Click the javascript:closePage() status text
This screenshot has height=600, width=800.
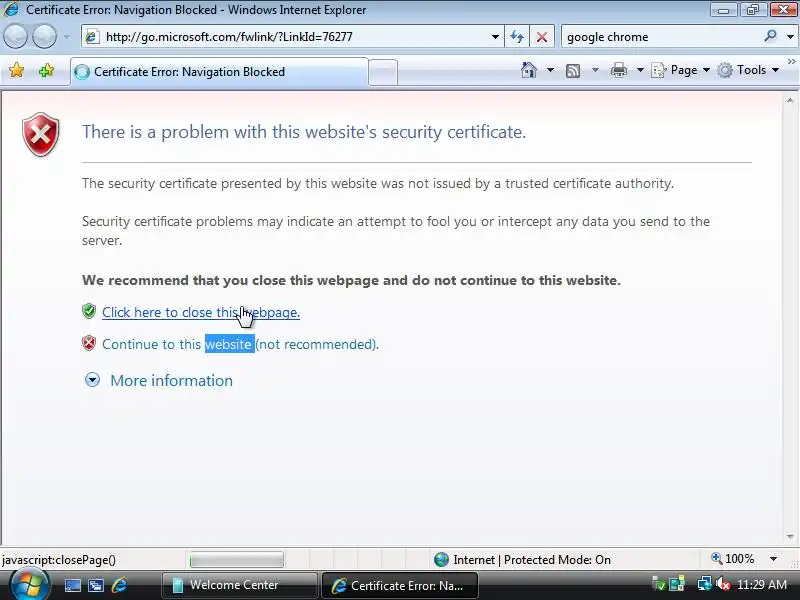pyautogui.click(x=59, y=560)
